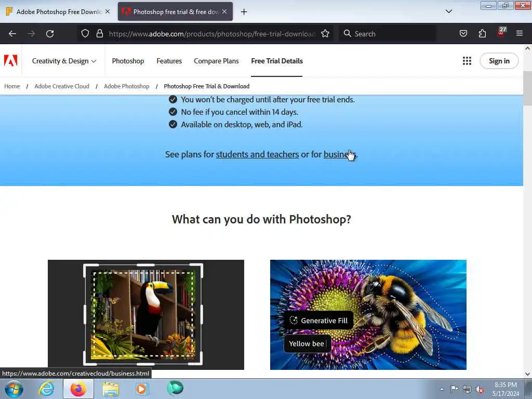
Task: Click the scrollbar up arrow
Action: (x=527, y=48)
